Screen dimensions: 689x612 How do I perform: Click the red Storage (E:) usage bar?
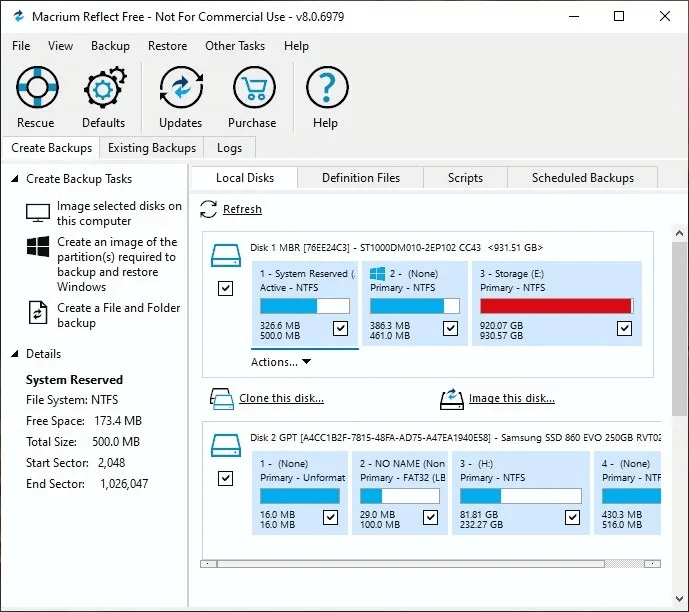(556, 306)
